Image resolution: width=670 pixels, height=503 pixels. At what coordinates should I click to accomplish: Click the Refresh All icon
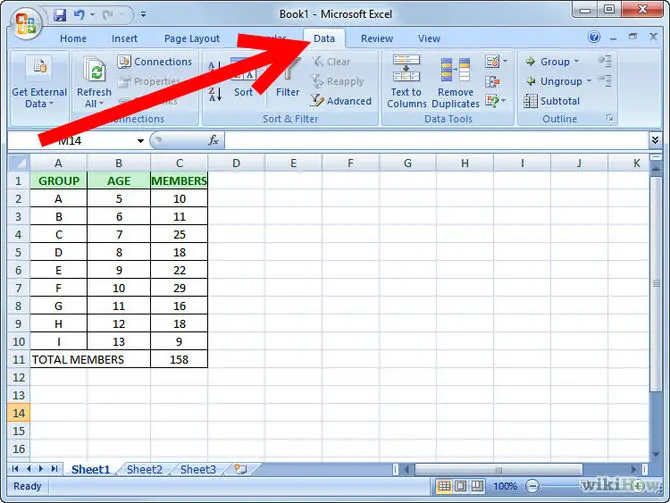95,70
